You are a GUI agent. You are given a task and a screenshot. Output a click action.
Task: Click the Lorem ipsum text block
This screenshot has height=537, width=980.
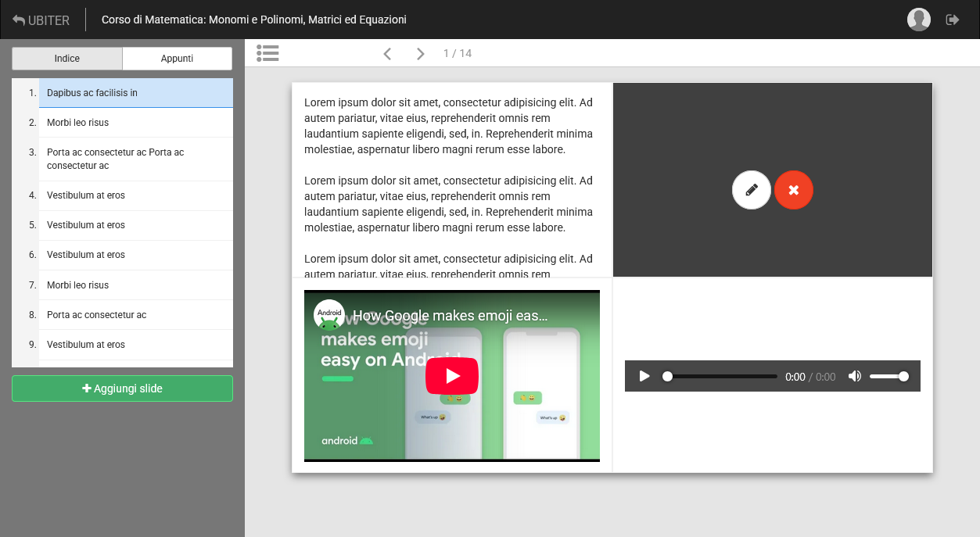click(x=452, y=180)
